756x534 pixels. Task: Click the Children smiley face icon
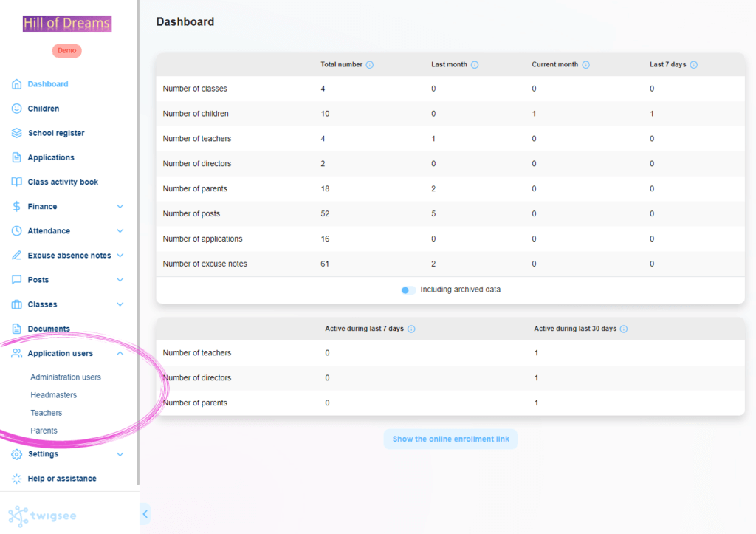[x=16, y=109]
